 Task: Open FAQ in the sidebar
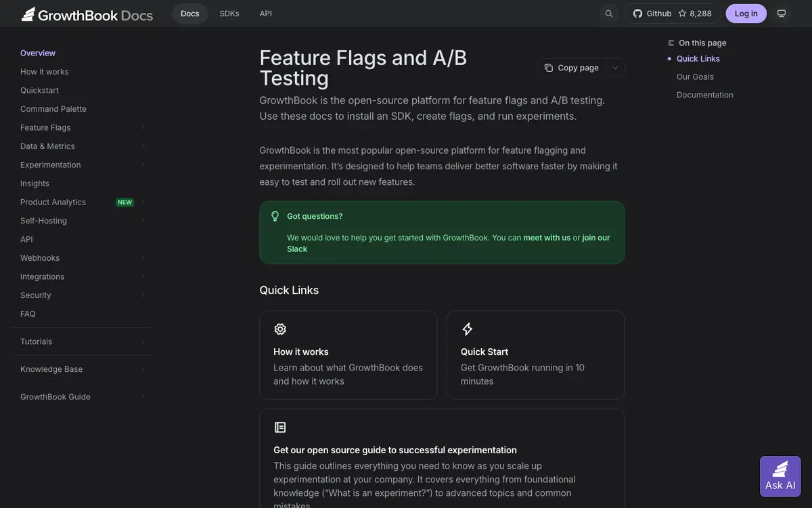tap(28, 314)
